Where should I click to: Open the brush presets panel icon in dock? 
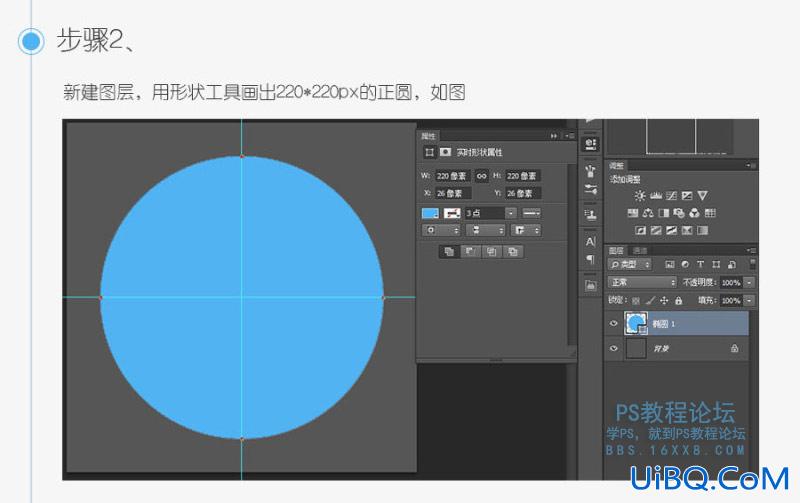[x=591, y=171]
